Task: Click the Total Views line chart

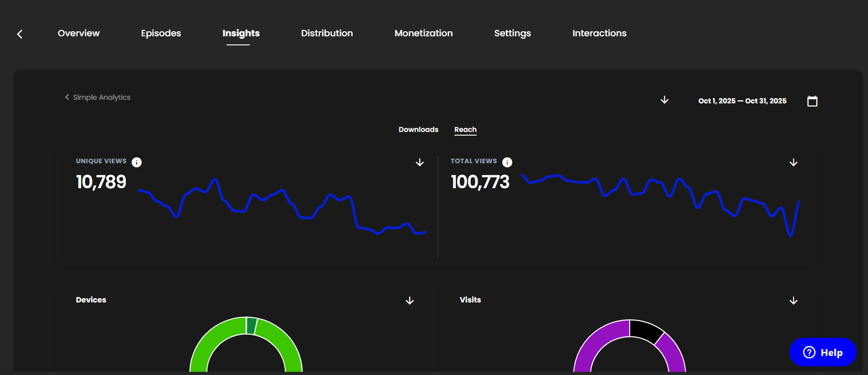Action: tap(661, 205)
